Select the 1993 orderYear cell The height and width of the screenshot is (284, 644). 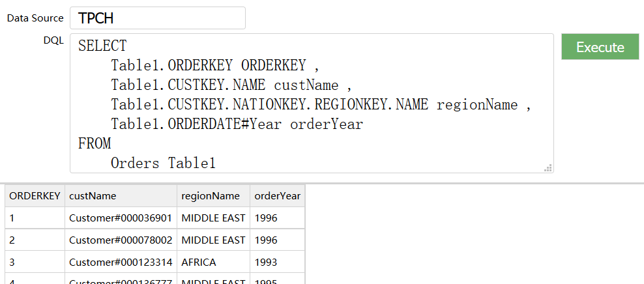(x=266, y=262)
